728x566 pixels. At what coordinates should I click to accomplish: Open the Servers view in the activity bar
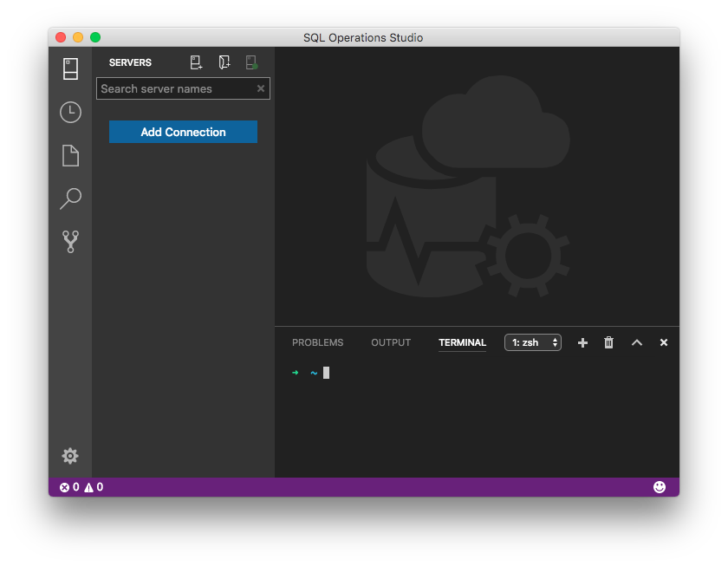(x=70, y=68)
